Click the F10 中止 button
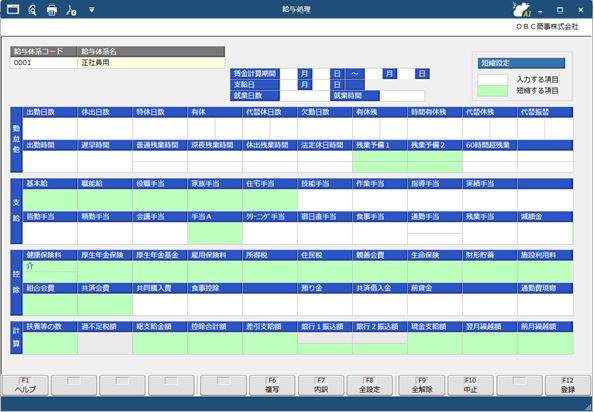Viewport: 594px width, 412px height. pyautogui.click(x=470, y=385)
